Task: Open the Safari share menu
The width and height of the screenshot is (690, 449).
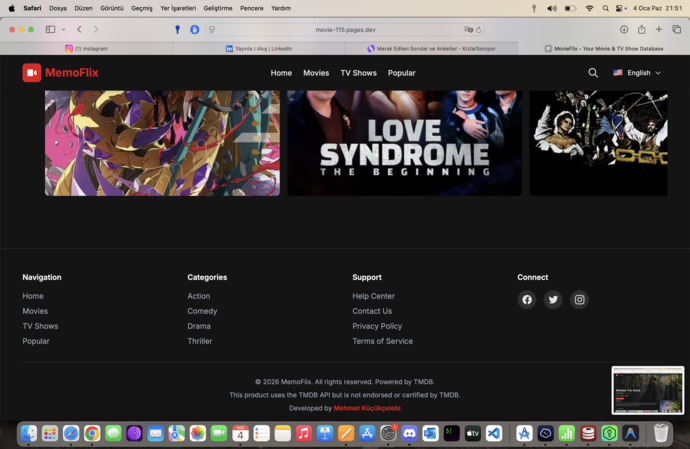Action: tap(642, 29)
